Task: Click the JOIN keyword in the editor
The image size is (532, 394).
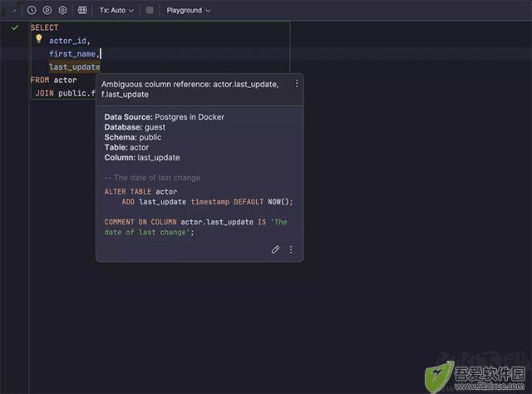Action: click(44, 93)
